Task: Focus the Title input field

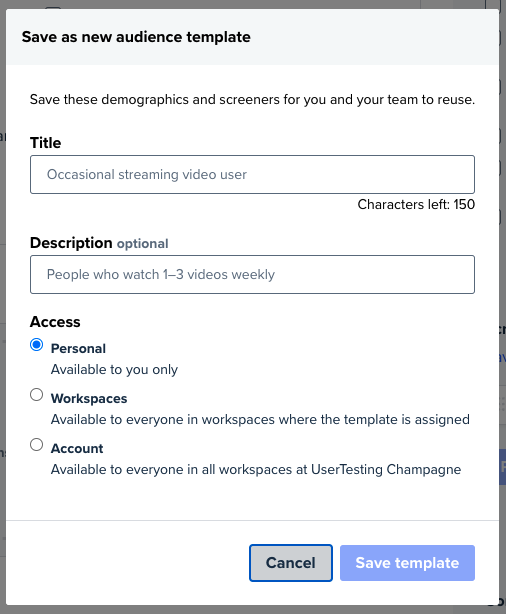Action: coord(252,174)
